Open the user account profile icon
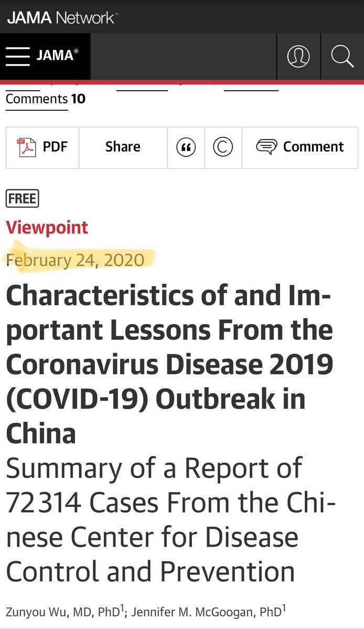364x629 pixels. tap(298, 56)
